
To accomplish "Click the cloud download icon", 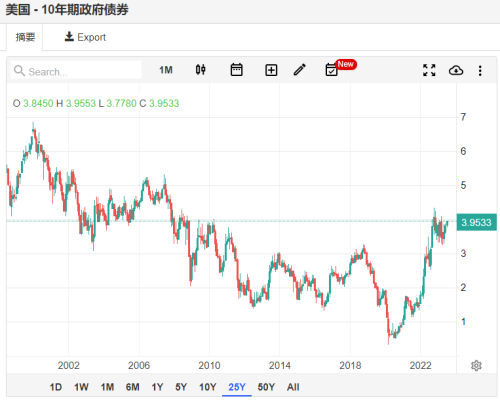I will pos(456,70).
